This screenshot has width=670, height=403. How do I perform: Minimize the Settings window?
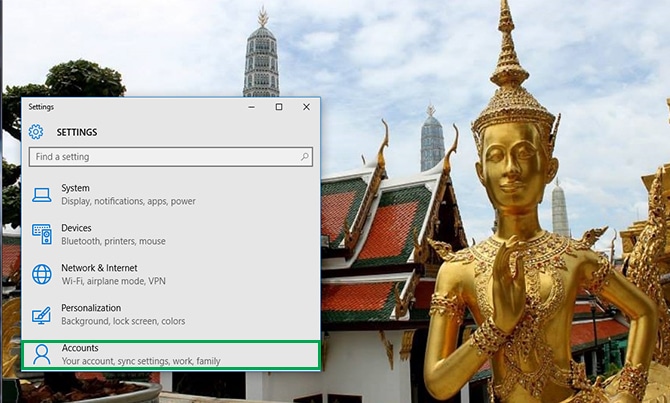tap(251, 107)
